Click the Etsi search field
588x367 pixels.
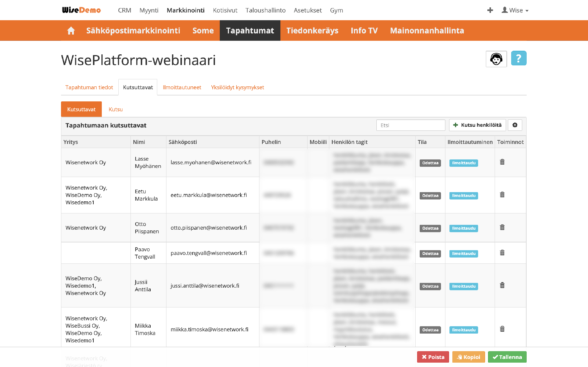click(410, 125)
